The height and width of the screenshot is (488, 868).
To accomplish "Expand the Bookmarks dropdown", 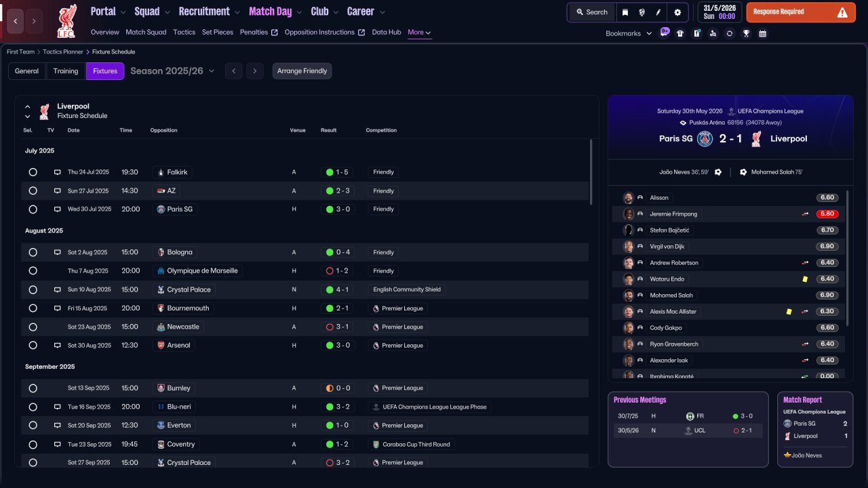I will coord(629,33).
